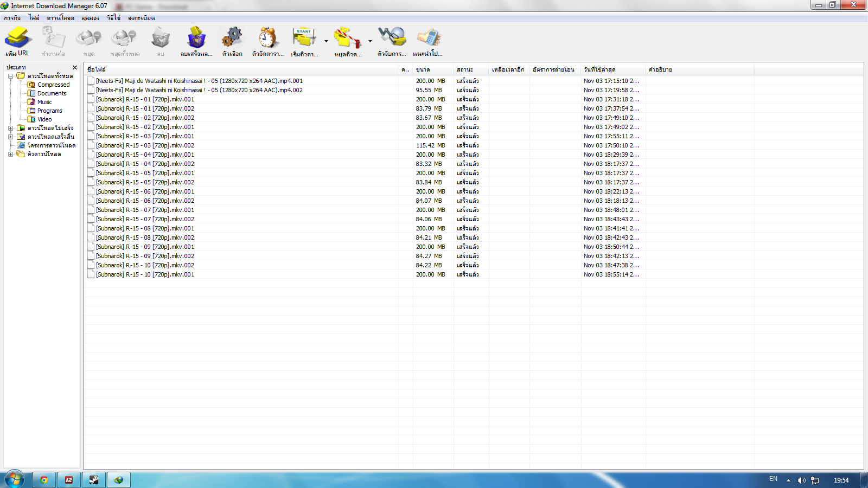
Task: Expand the ดาวน์โหลดไม่เสร็จ tree node
Action: tap(10, 128)
